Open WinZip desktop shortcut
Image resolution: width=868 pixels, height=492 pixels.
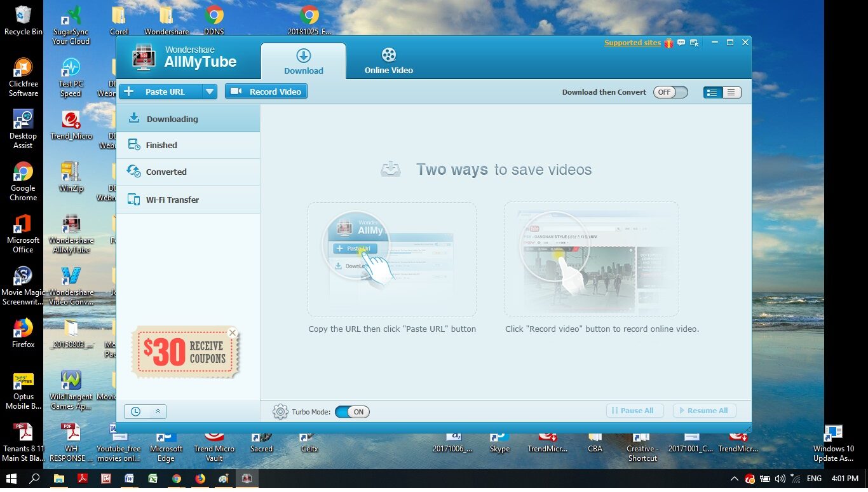(x=71, y=177)
